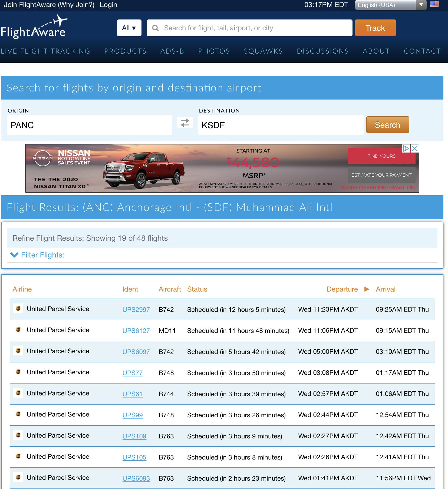
Task: Click UPS logo in the UPS6127 row
Action: (18, 330)
